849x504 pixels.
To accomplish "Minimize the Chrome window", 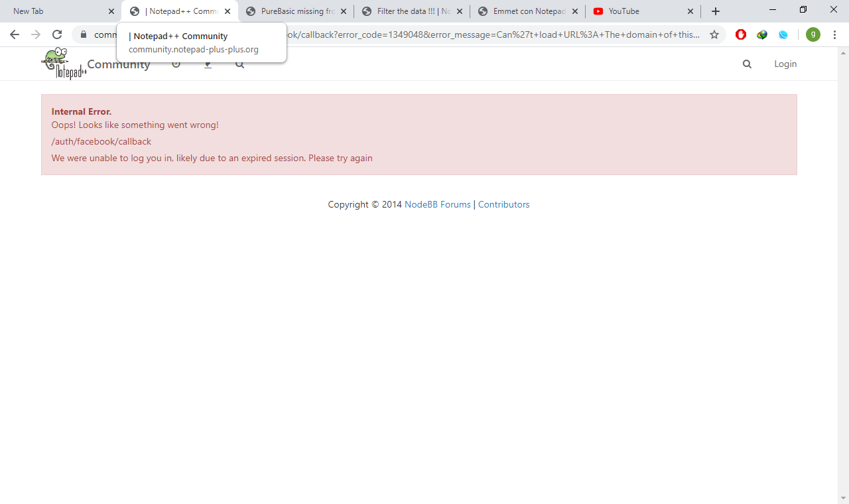I will 773,10.
